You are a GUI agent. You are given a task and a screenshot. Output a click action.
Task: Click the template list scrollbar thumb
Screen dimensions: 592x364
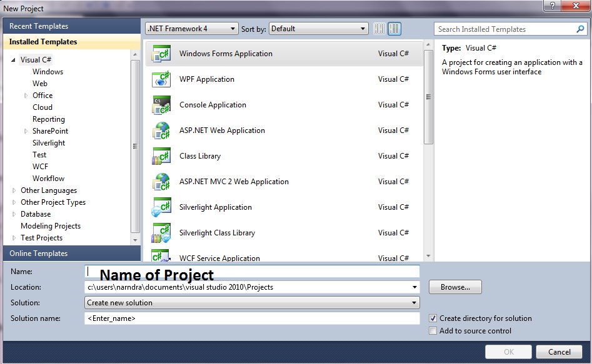pos(428,97)
